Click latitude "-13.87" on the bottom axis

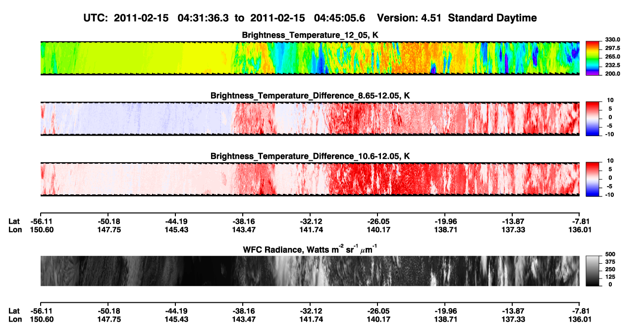tap(512, 311)
